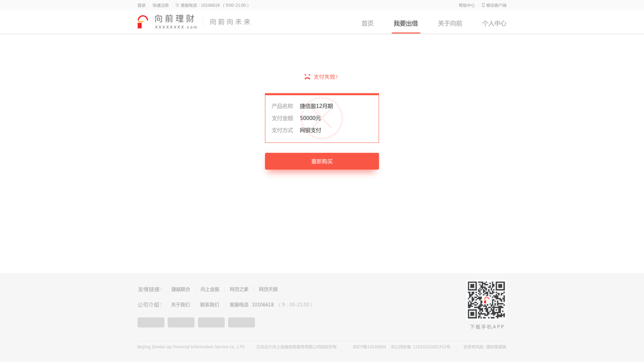Click the 支付方式 label

(x=282, y=130)
